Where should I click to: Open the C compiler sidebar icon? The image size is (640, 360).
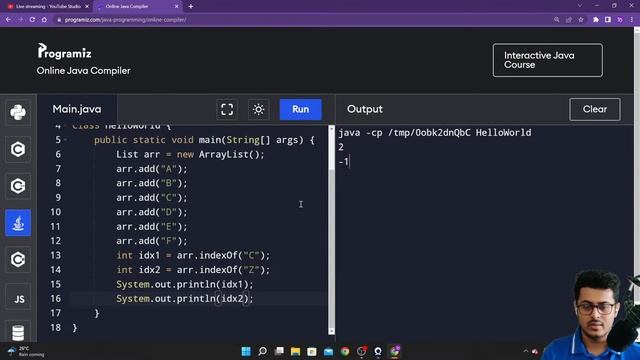[x=18, y=149]
